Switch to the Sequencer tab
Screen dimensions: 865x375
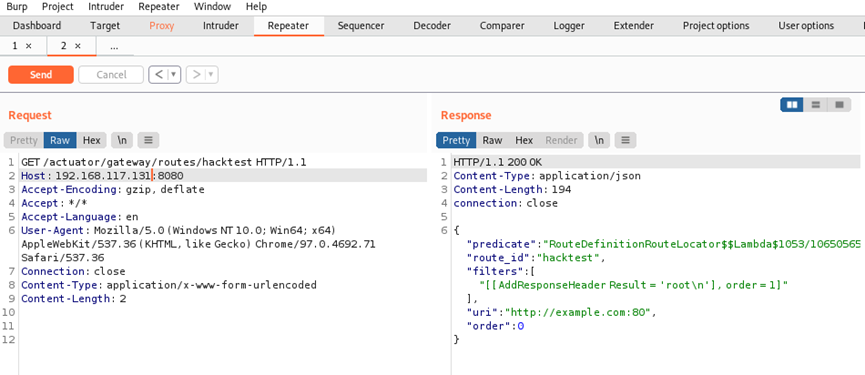pos(361,26)
